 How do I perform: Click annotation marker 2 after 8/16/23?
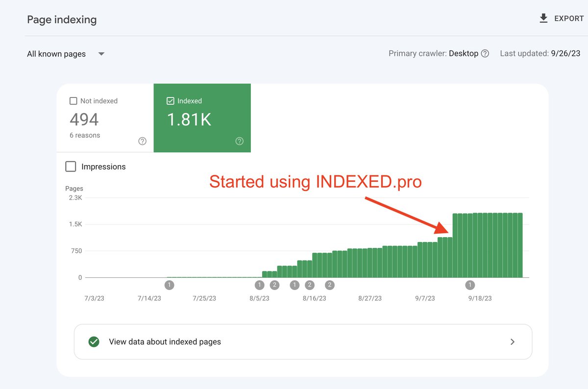(330, 285)
